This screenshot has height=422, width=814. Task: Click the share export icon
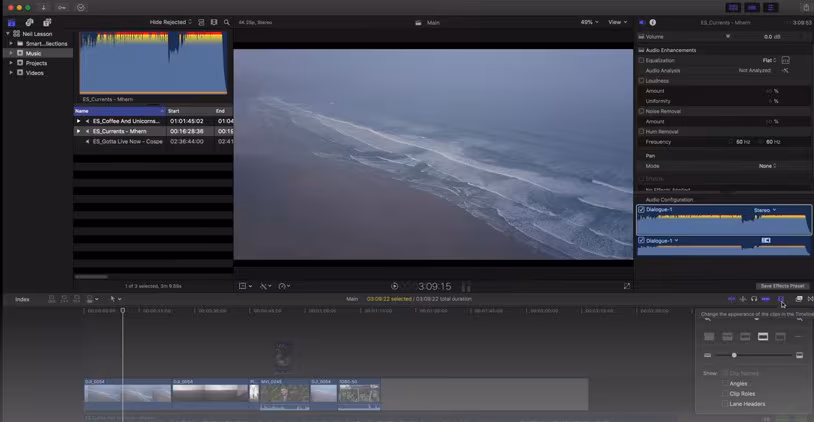[806, 7]
